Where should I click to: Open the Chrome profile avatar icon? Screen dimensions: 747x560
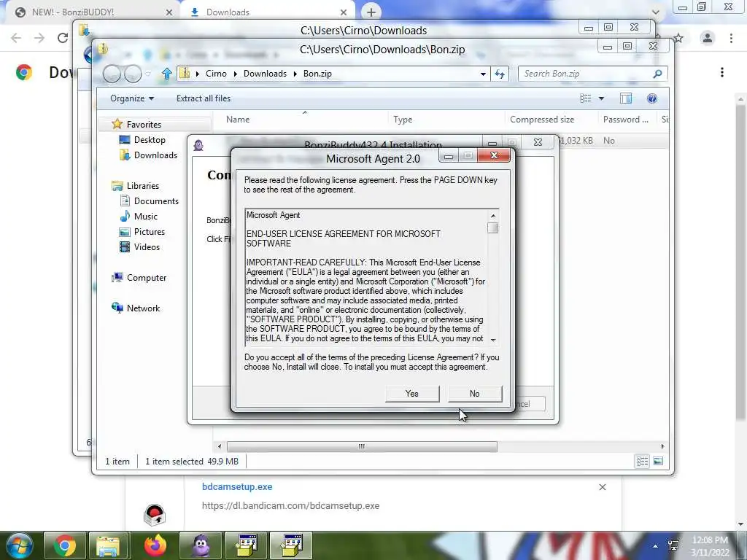(x=707, y=38)
